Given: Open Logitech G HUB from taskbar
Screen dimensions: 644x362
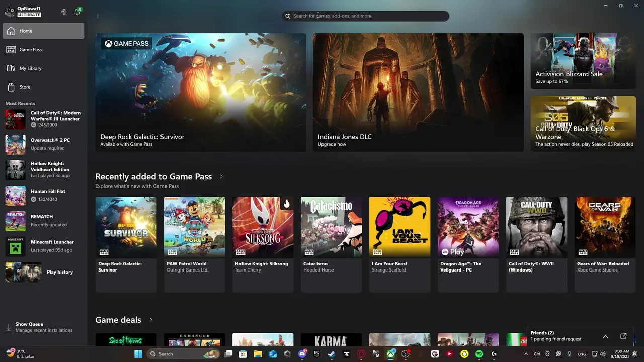Looking at the screenshot, I should point(494,354).
